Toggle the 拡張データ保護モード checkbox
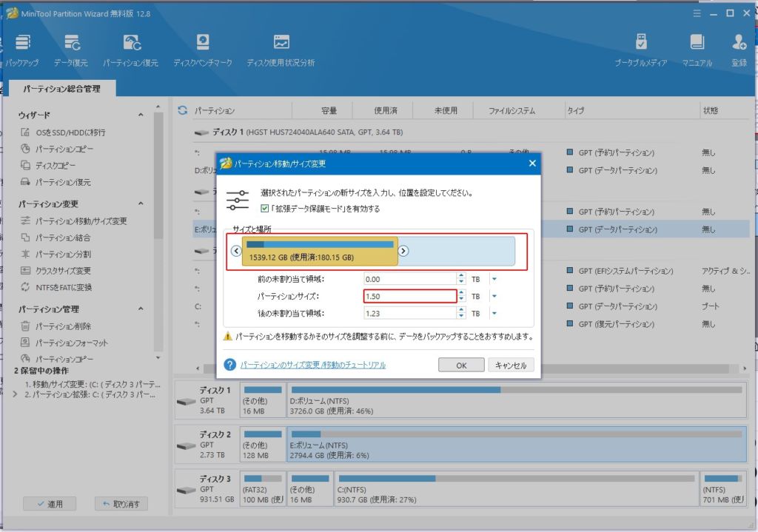Image resolution: width=758 pixels, height=532 pixels. coord(265,209)
